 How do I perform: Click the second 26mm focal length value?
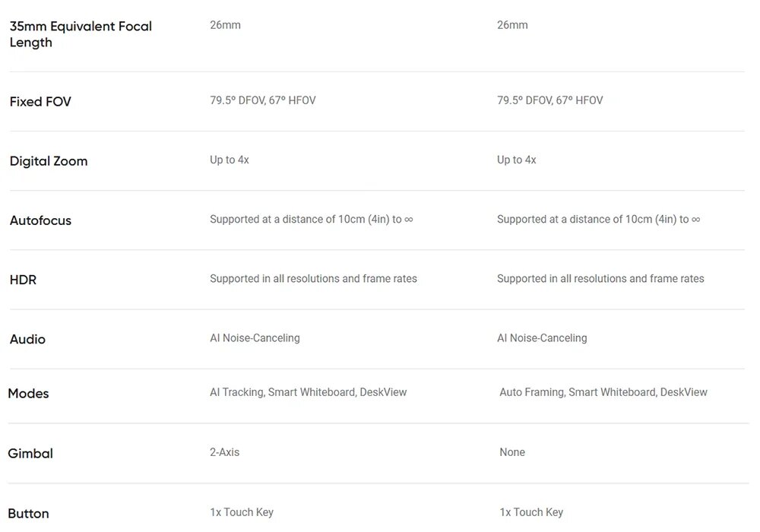[x=512, y=25]
